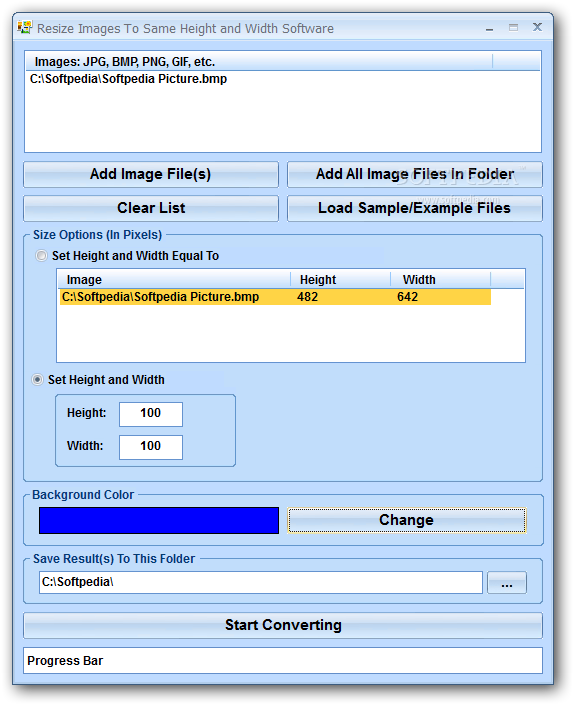Image resolution: width=574 pixels, height=705 pixels.
Task: Change the background color
Action: (x=406, y=520)
